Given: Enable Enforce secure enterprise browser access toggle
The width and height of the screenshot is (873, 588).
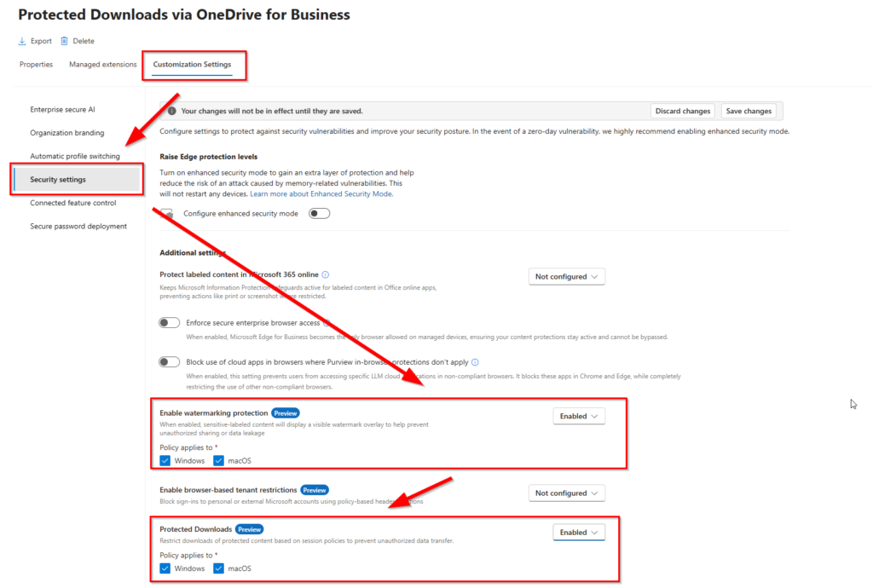Looking at the screenshot, I should 170,323.
